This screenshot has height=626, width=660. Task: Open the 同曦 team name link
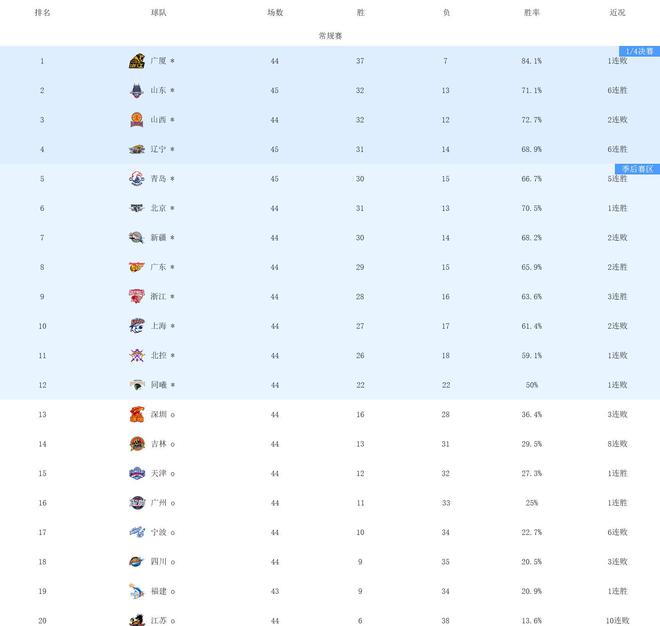coord(158,385)
